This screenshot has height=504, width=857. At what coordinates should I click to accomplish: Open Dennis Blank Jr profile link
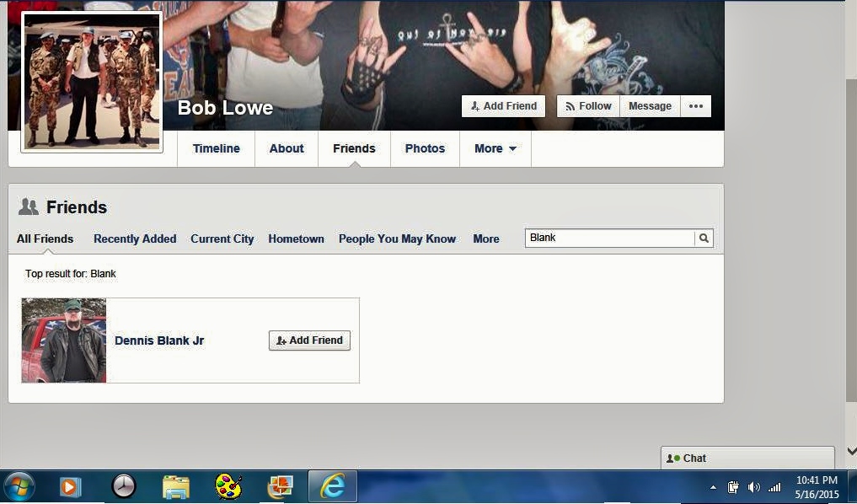(x=159, y=340)
